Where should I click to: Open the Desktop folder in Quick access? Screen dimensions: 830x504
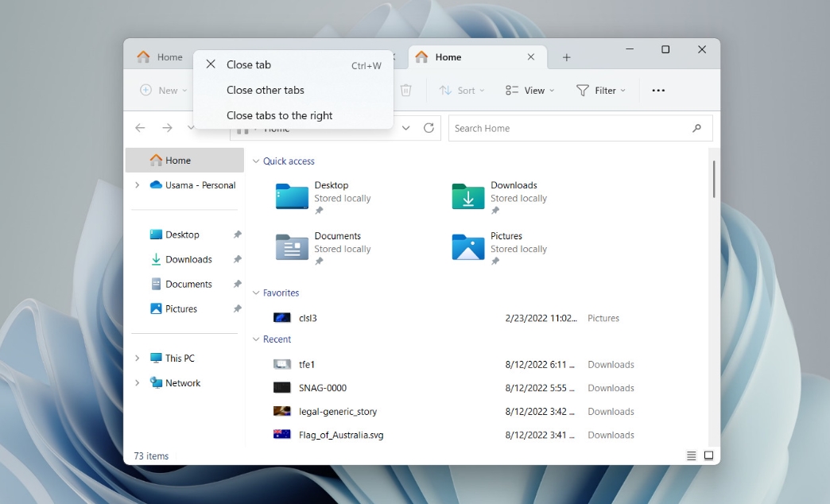[293, 196]
